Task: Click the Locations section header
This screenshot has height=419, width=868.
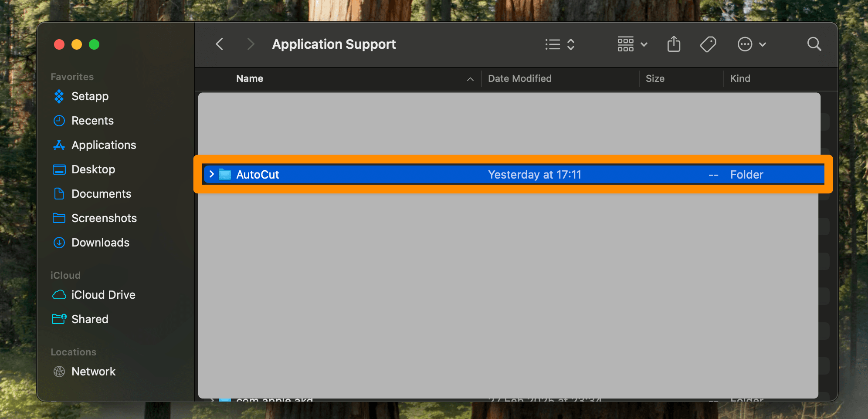Action: (74, 352)
